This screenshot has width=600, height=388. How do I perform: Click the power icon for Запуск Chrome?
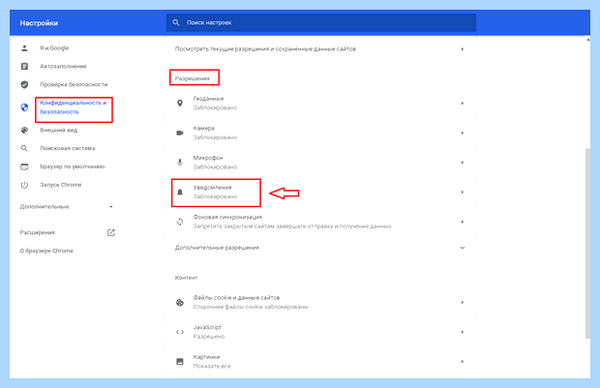pos(24,185)
